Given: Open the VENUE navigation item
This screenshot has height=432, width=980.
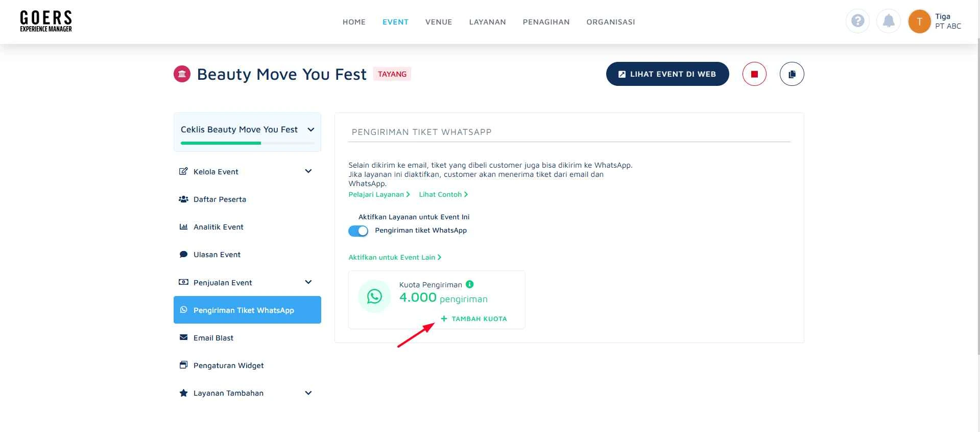Looking at the screenshot, I should (x=439, y=22).
